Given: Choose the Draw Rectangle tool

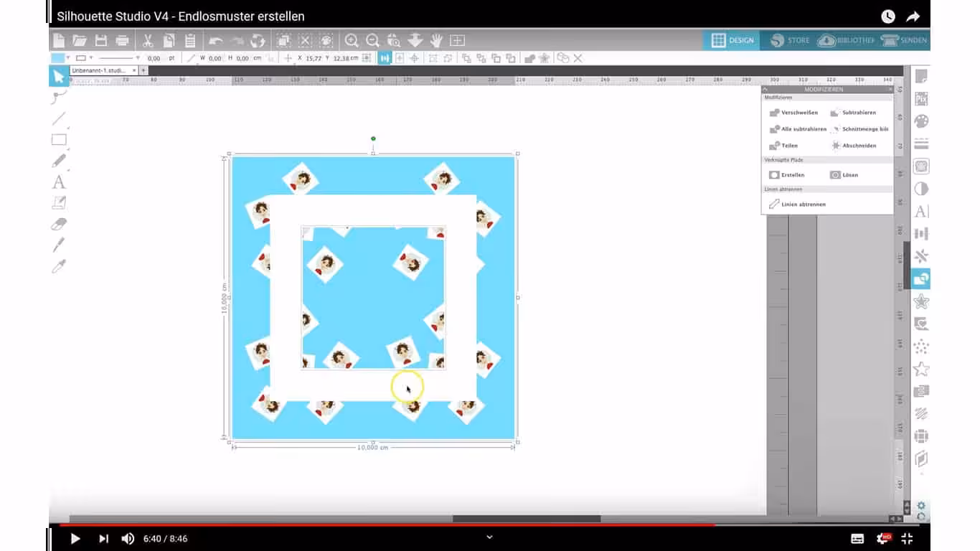Looking at the screenshot, I should click(x=60, y=140).
